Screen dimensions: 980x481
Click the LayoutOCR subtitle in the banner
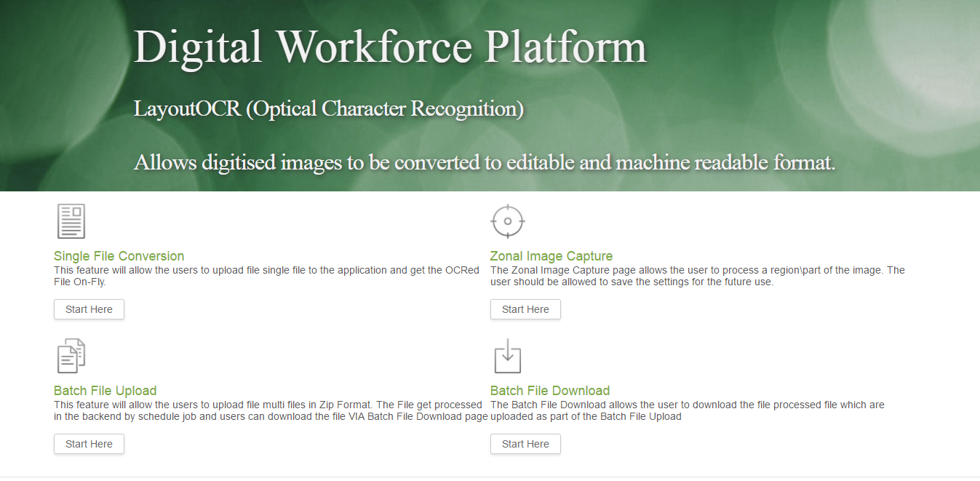(328, 109)
